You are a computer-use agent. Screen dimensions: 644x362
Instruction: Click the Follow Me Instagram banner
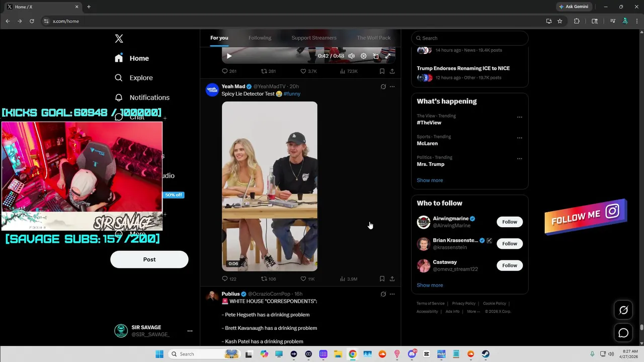(x=586, y=216)
